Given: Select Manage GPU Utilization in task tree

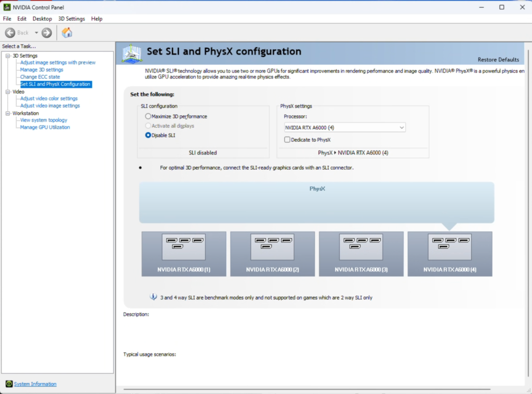Looking at the screenshot, I should pyautogui.click(x=45, y=127).
